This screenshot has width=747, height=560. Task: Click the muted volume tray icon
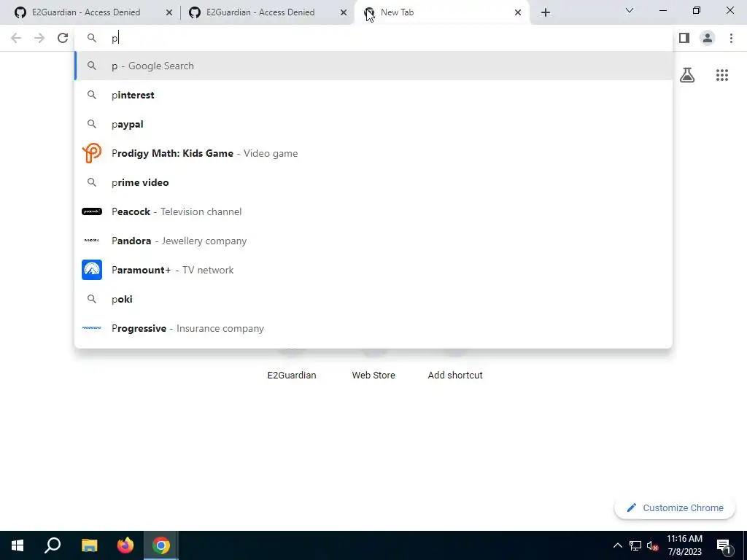tap(652, 545)
